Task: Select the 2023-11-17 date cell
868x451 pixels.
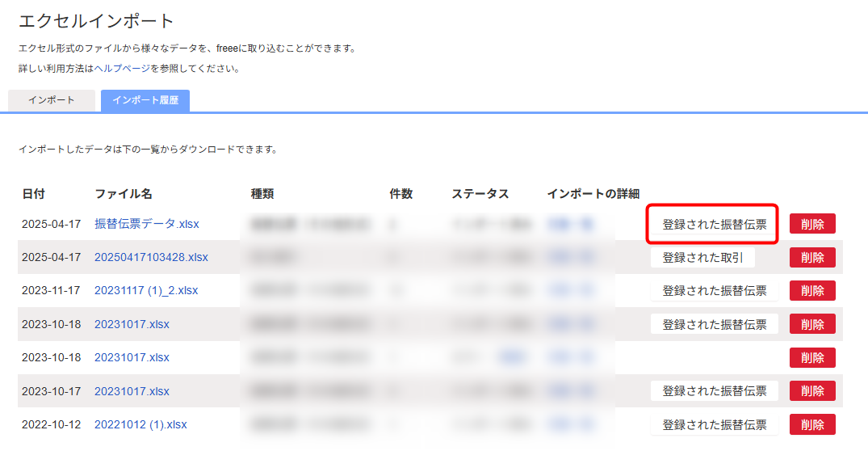Action: pos(51,290)
